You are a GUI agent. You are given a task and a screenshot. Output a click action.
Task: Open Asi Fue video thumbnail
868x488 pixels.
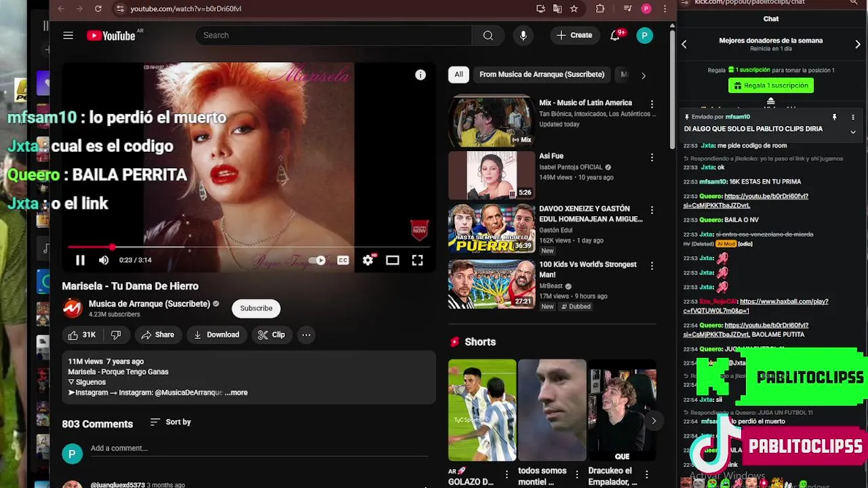tap(491, 175)
